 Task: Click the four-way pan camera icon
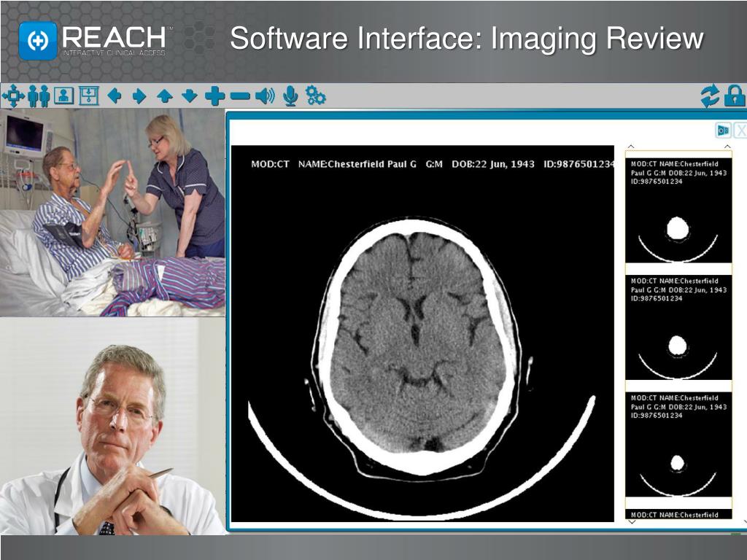(x=13, y=96)
